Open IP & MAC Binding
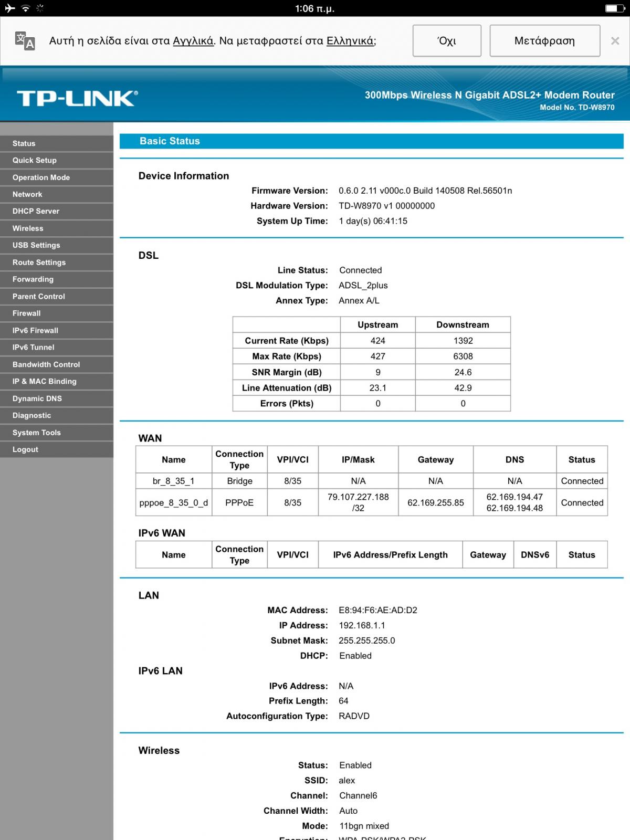This screenshot has height=840, width=630. [57, 382]
